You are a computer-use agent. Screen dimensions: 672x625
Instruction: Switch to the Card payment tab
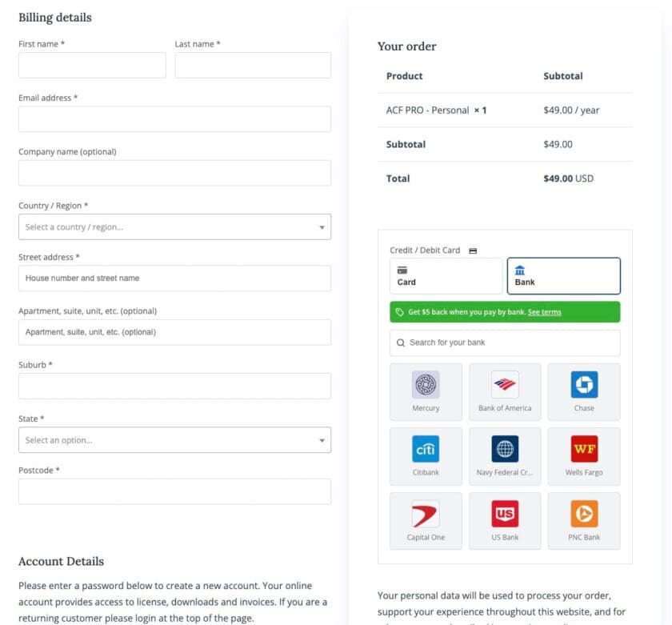coord(446,276)
